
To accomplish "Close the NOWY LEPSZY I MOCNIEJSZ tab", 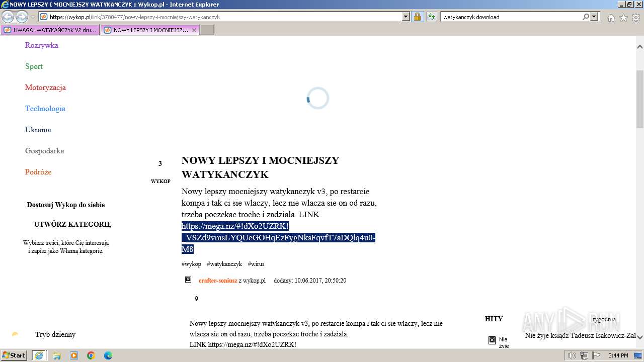I will point(194,30).
